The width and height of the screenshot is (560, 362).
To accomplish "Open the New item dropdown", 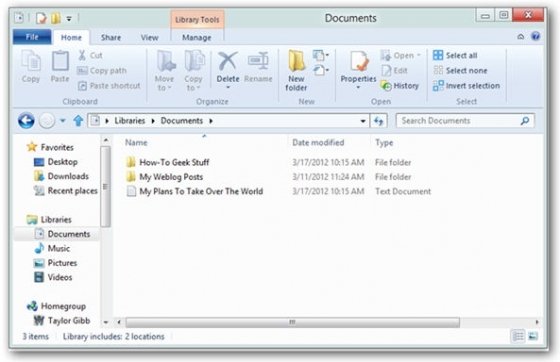I will point(320,55).
